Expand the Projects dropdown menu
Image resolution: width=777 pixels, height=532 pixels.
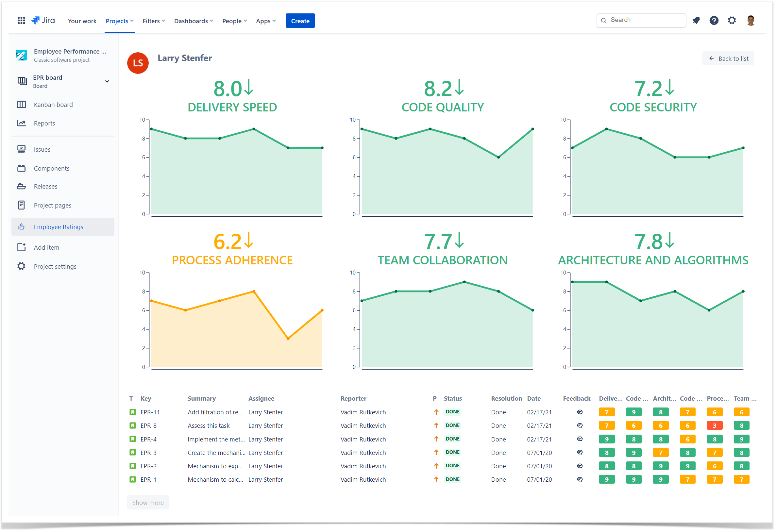[120, 21]
